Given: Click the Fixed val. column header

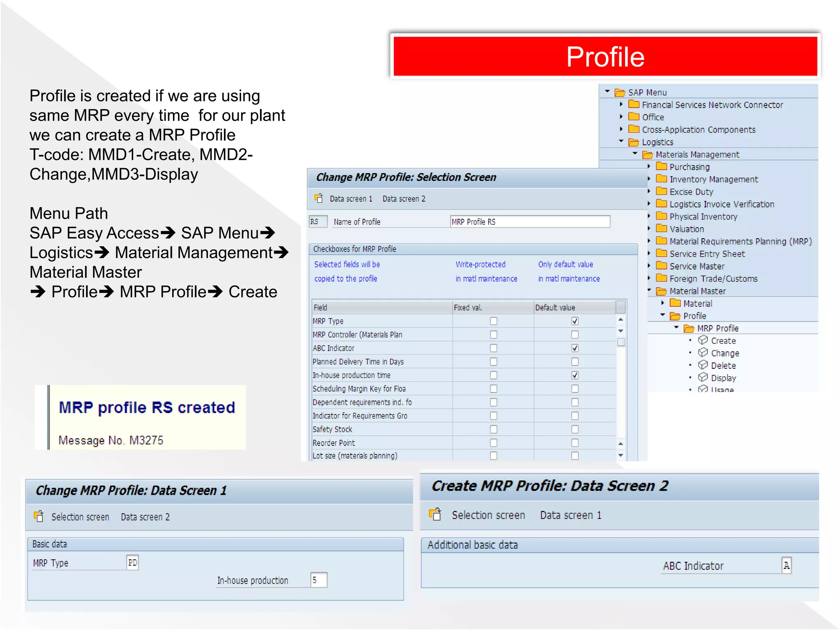Looking at the screenshot, I should [x=493, y=307].
